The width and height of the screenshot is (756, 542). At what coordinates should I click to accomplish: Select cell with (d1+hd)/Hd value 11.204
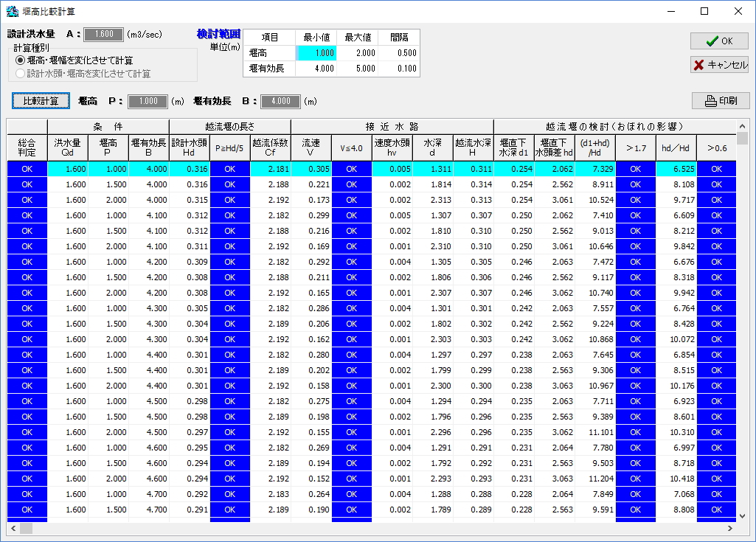click(x=594, y=479)
